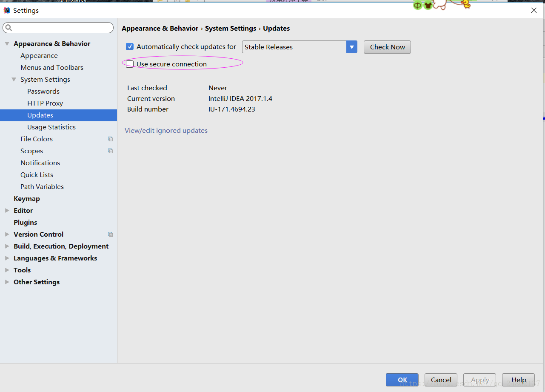Expand Version Control node arrow

[7, 235]
